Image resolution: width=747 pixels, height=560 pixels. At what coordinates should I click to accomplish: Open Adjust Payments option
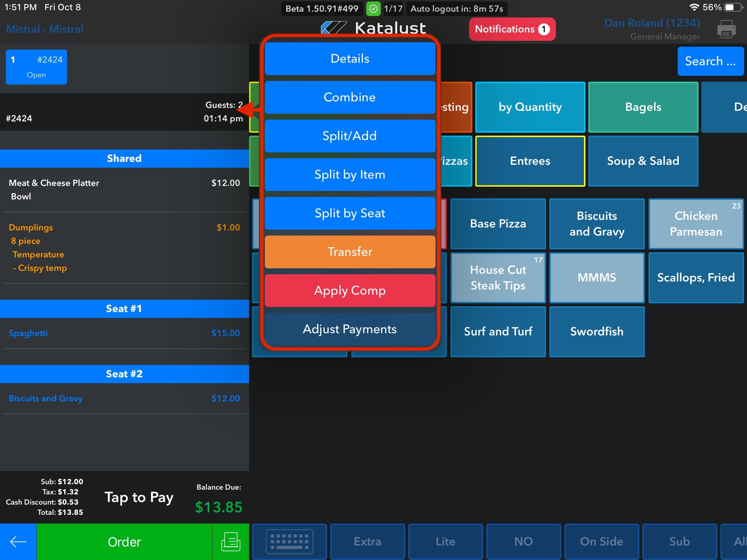tap(350, 329)
